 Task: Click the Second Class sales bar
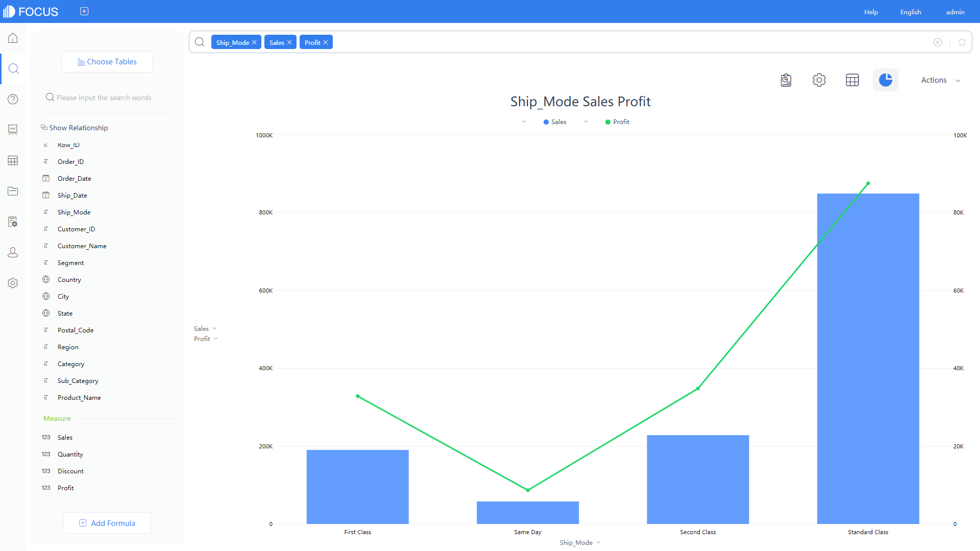click(x=698, y=480)
